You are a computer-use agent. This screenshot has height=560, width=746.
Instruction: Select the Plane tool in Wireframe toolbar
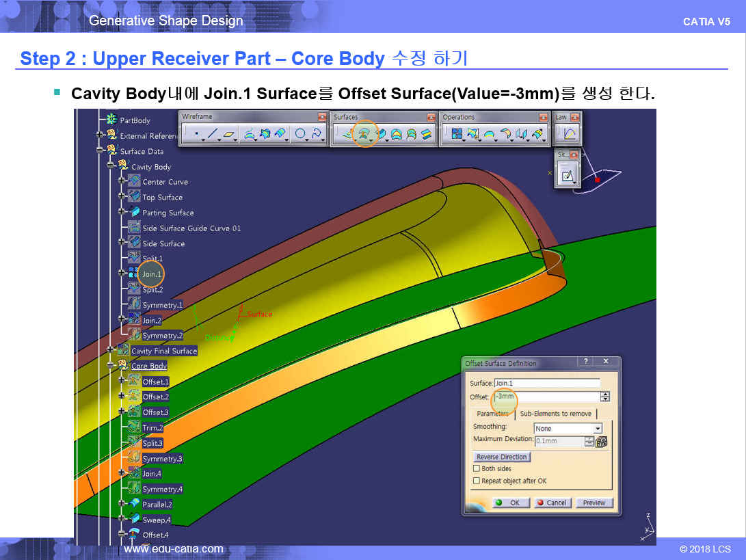(229, 135)
